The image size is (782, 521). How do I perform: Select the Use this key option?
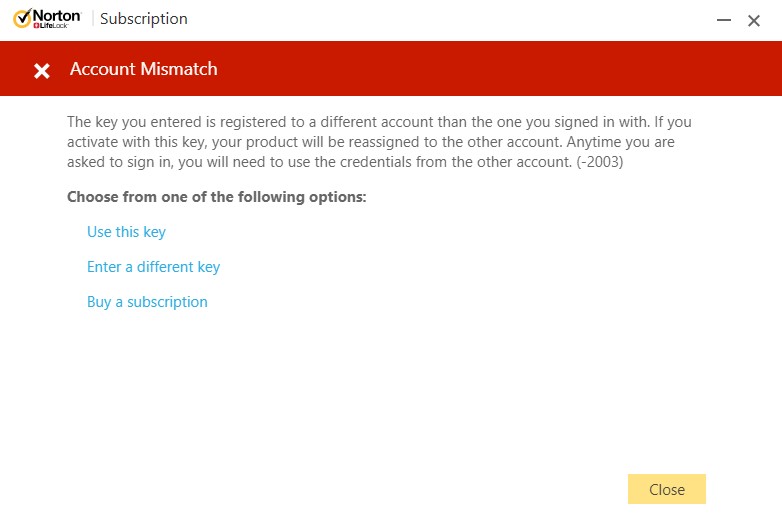coord(126,232)
